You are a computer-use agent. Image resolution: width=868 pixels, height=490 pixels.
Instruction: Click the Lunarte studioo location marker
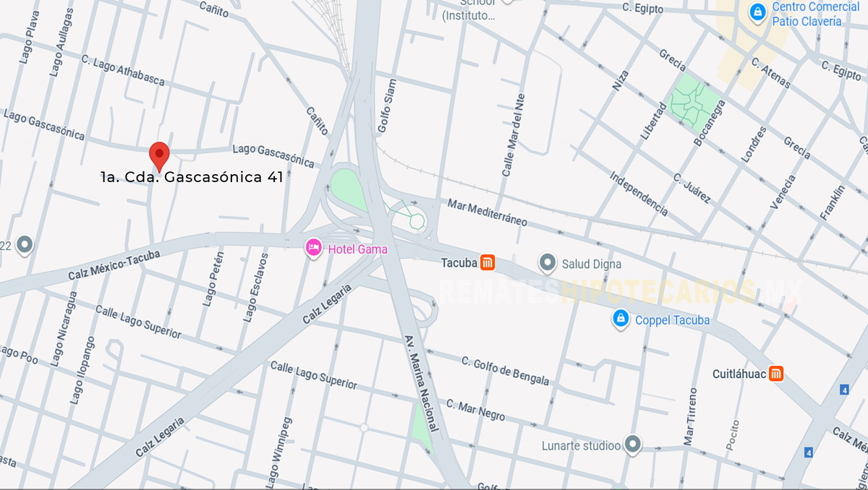[x=633, y=444]
